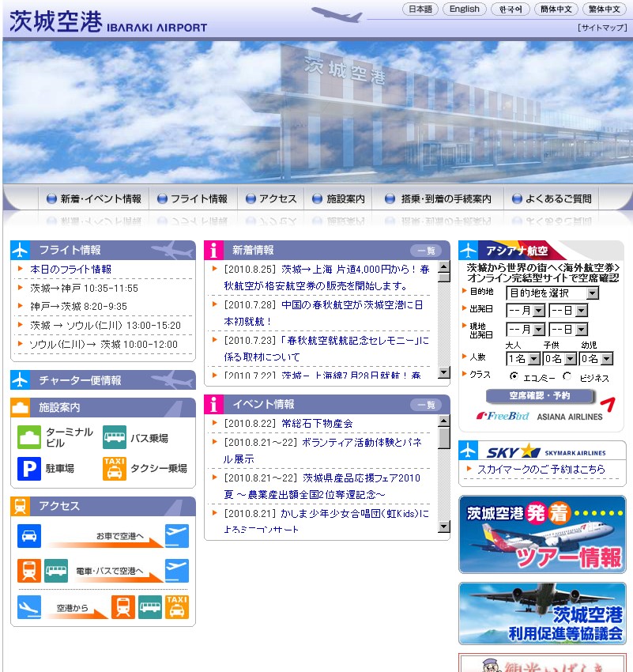
Task: Open フライト情報 in main navigation
Action: (193, 199)
